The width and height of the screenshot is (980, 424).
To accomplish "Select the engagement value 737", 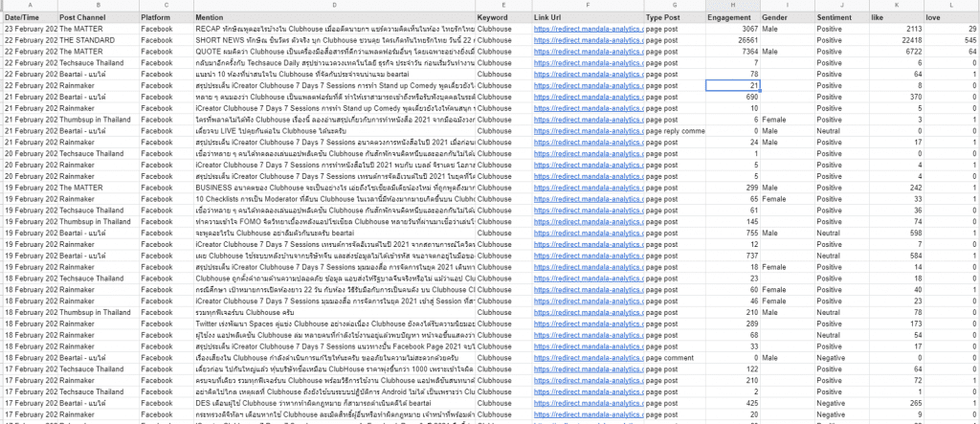I will coord(732,256).
